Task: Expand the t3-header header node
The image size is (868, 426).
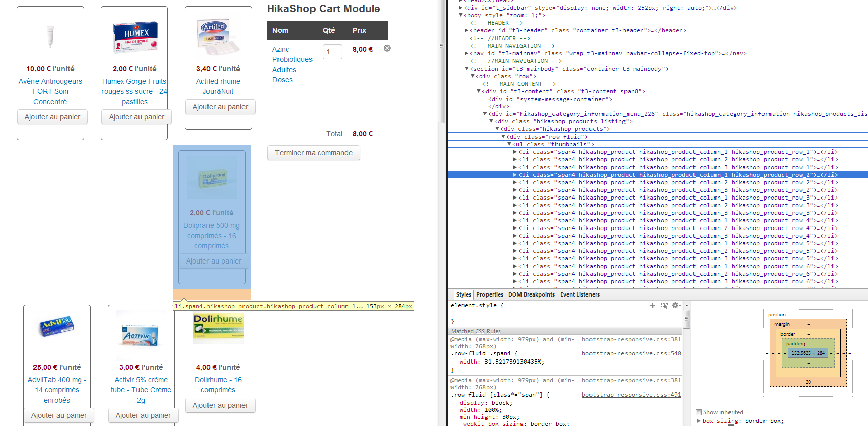Action: tap(466, 30)
